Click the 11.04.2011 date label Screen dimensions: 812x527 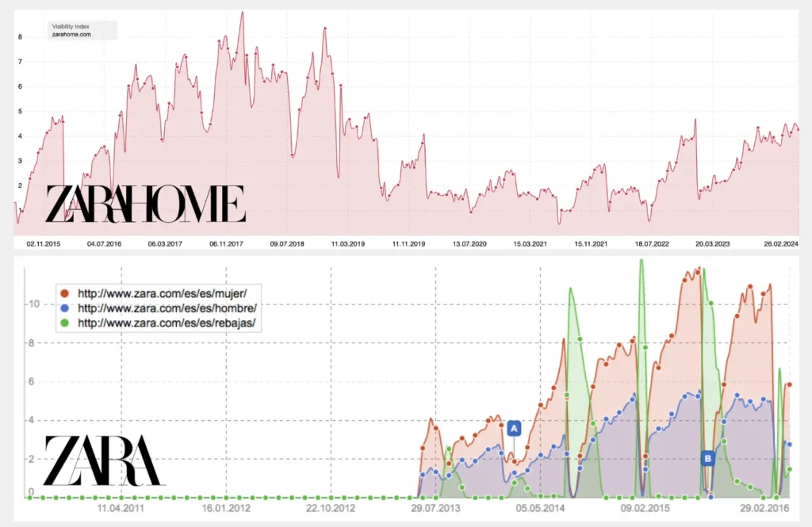[x=121, y=508]
